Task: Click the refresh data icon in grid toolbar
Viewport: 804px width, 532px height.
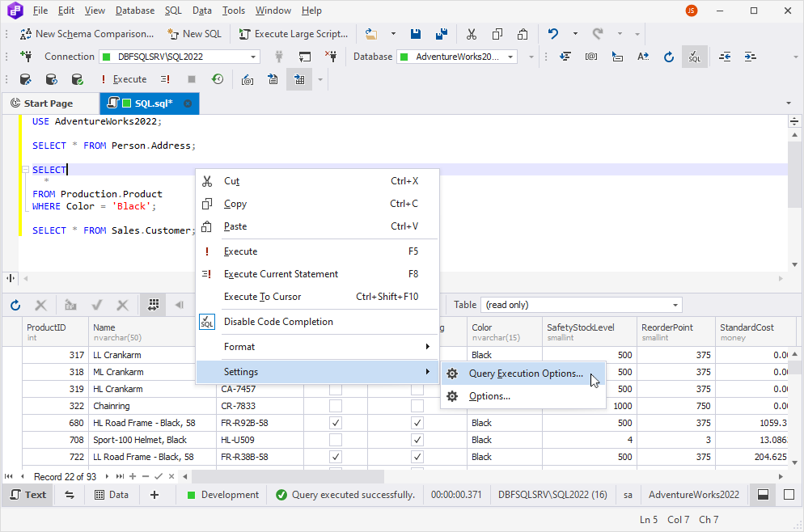Action: 15,306
